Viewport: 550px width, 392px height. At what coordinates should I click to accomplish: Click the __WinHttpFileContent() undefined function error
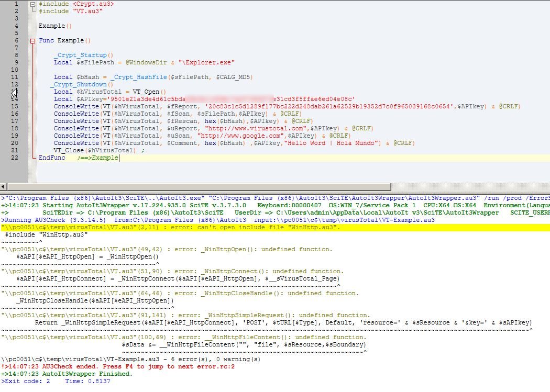click(184, 338)
